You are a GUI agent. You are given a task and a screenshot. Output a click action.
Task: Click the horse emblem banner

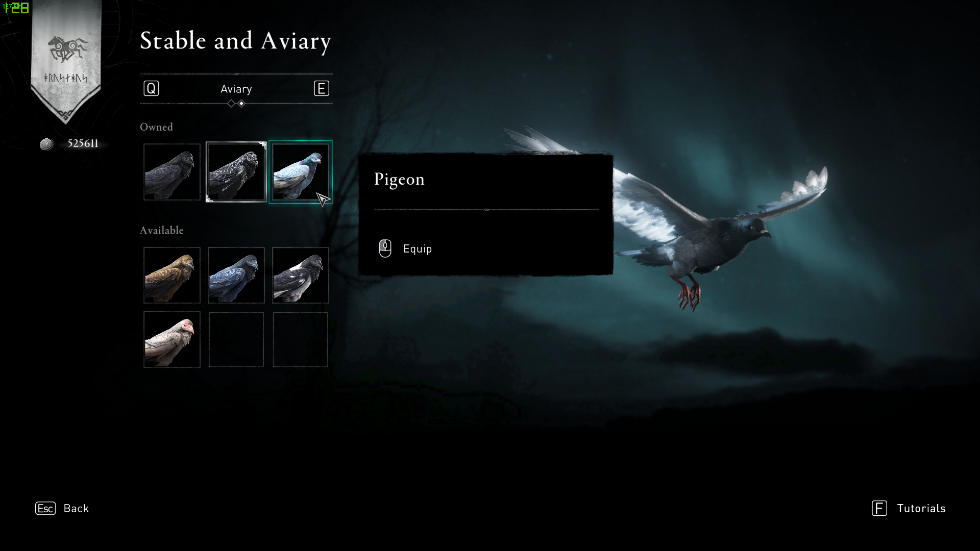tap(66, 61)
